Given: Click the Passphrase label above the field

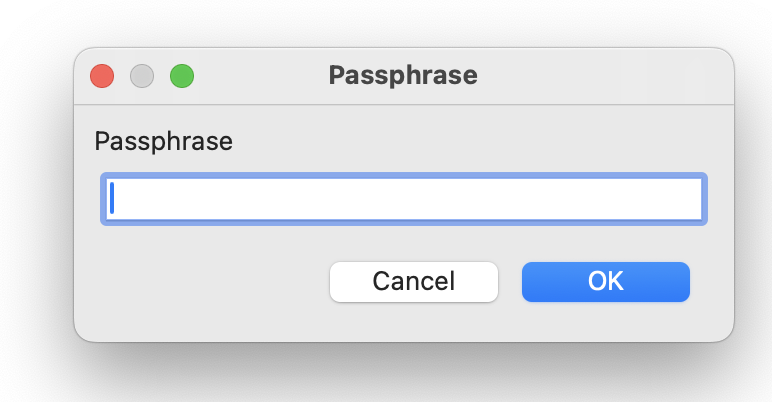Looking at the screenshot, I should (163, 142).
